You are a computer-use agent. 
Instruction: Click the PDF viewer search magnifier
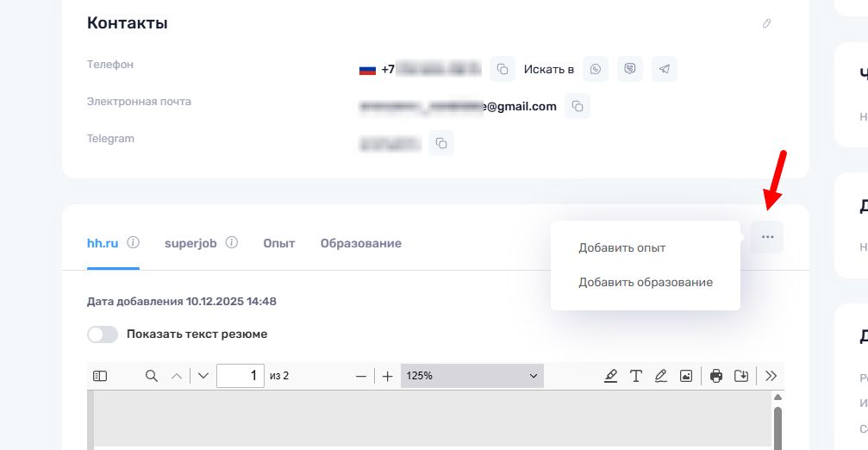point(152,376)
